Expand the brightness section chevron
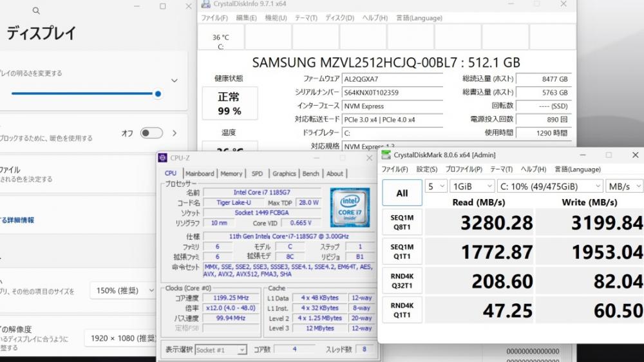 pyautogui.click(x=175, y=81)
